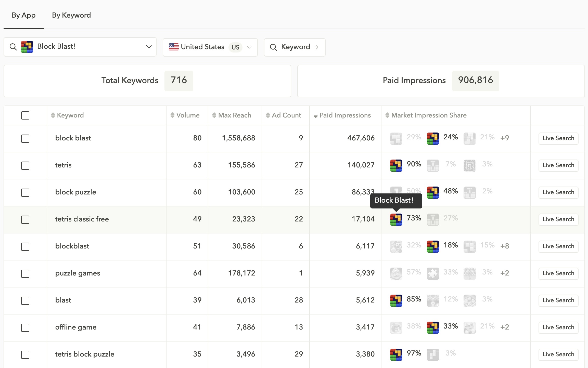
Task: Open Live Search for tetris block puzzle
Action: coord(558,354)
